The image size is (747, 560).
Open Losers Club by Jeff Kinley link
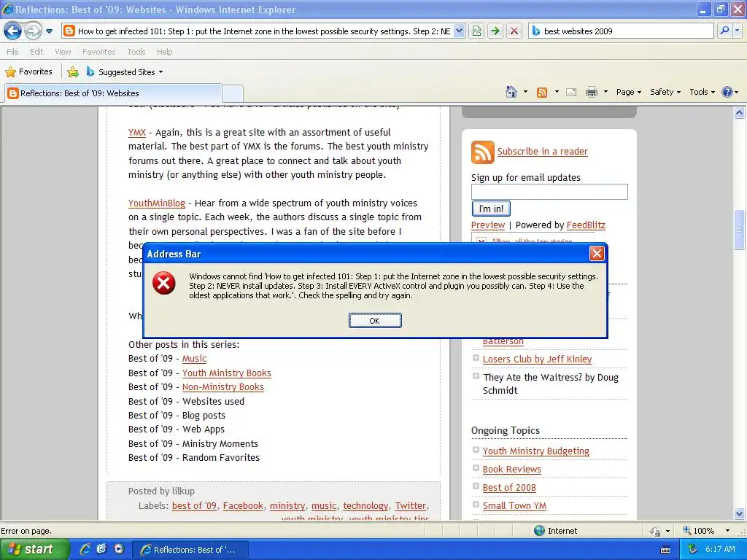(x=537, y=359)
